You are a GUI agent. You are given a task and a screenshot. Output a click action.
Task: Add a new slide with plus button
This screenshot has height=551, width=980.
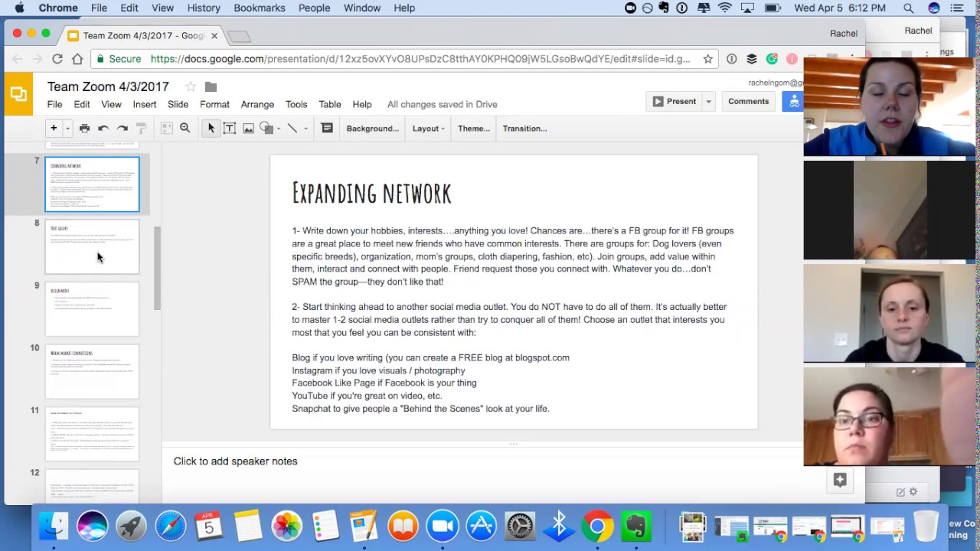(x=54, y=129)
